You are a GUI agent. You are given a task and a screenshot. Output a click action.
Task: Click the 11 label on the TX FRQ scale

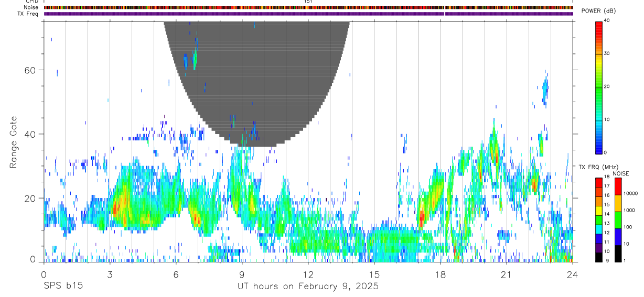607,242
